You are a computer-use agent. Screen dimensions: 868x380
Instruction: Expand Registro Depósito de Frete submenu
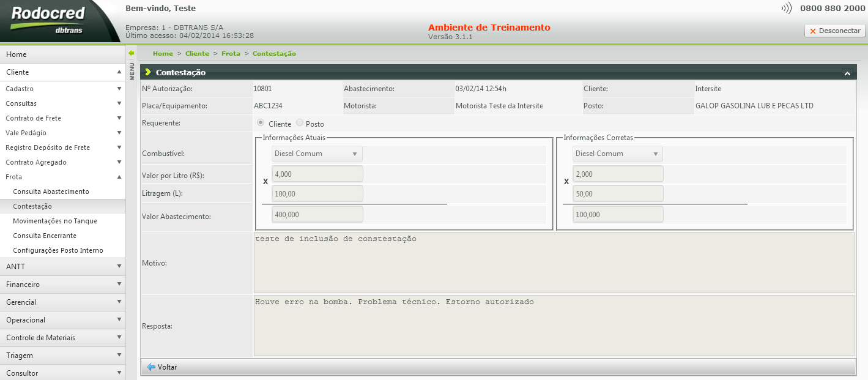point(62,147)
